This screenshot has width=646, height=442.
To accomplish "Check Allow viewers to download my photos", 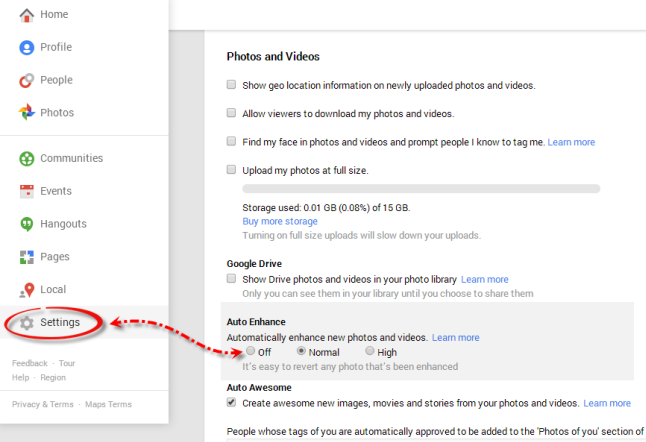I will 232,113.
